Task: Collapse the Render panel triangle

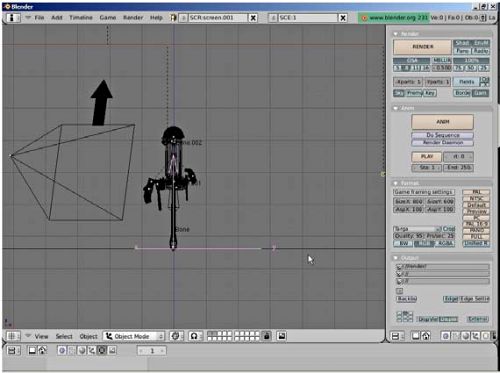Action: pos(396,34)
